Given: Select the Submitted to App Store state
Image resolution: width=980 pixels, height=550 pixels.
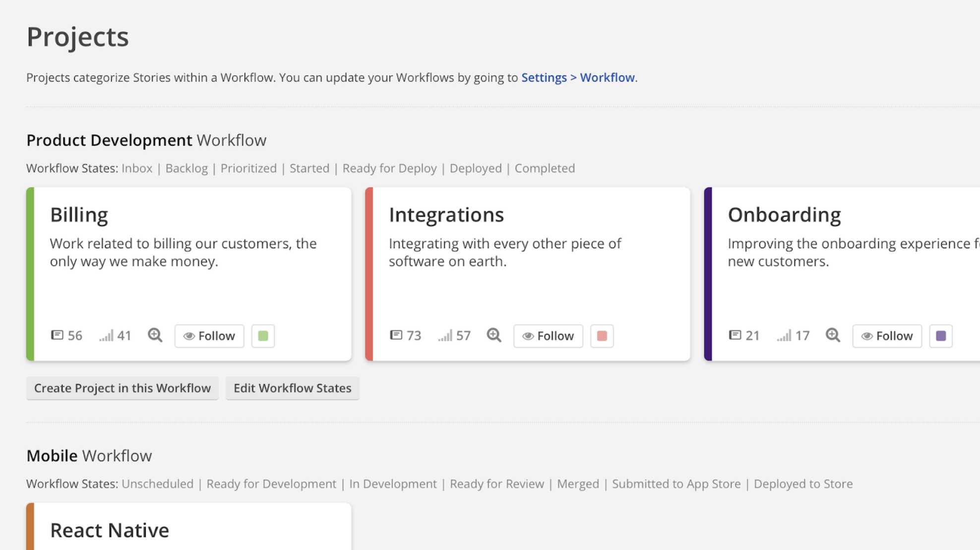Looking at the screenshot, I should point(676,484).
